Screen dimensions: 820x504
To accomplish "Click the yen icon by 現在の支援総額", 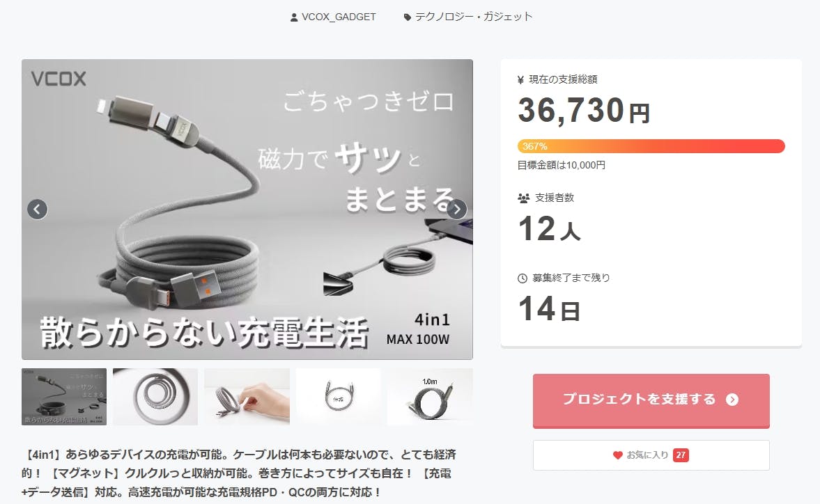I will (x=521, y=80).
